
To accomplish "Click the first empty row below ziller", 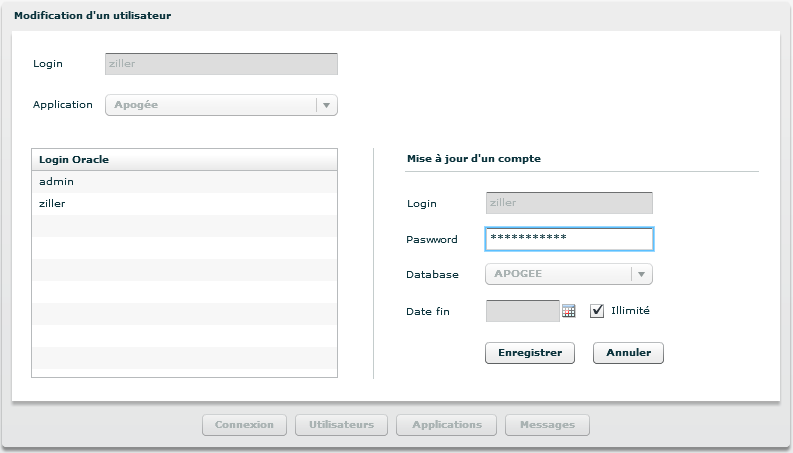I will click(x=185, y=226).
